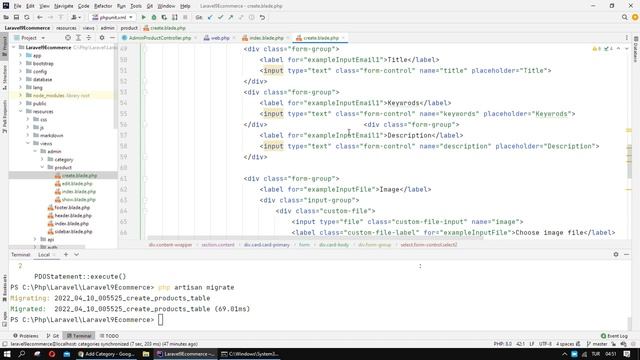Click the Opera browser taskbar icon
The image size is (640, 360).
(x=52, y=354)
